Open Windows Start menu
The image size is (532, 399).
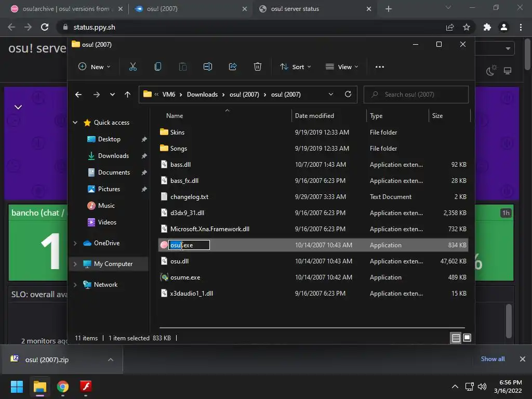coord(17,387)
